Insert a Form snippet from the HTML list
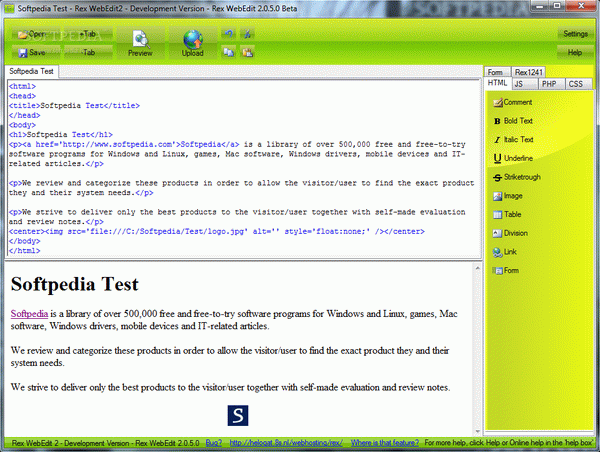 tap(506, 271)
